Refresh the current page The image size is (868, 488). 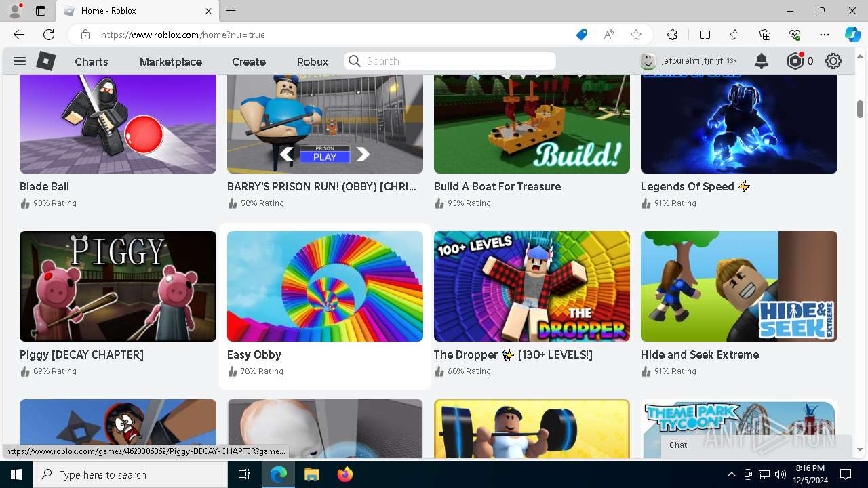coord(49,35)
